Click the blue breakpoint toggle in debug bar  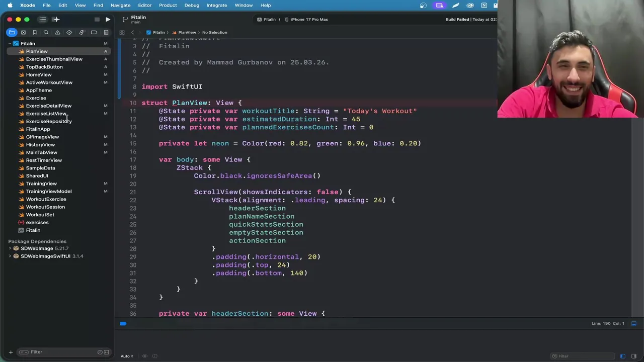click(x=123, y=324)
